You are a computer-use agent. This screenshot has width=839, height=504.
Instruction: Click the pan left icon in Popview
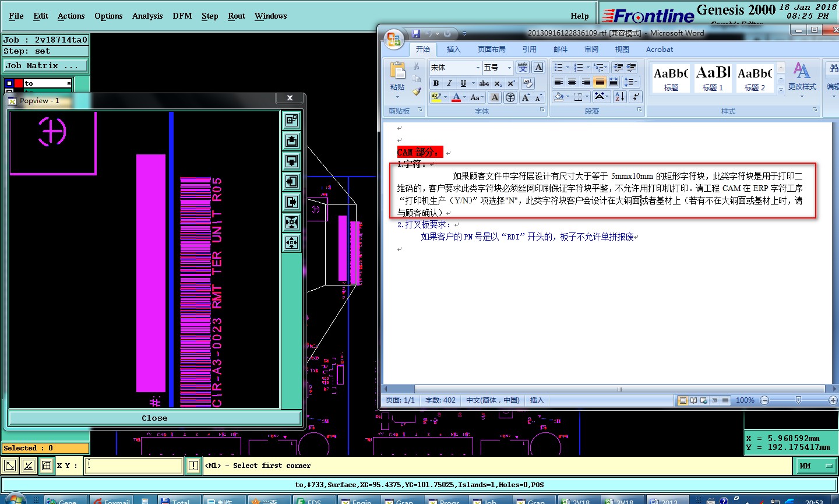[291, 181]
